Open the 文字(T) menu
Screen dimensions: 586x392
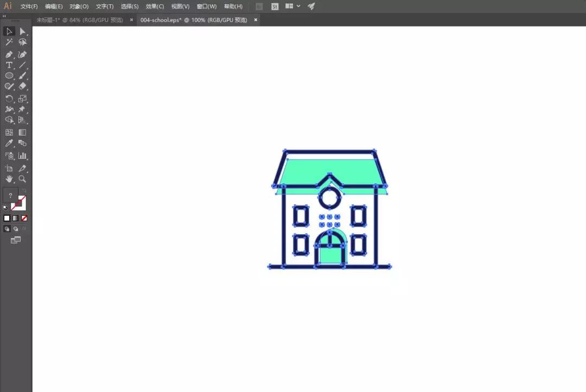coord(105,7)
